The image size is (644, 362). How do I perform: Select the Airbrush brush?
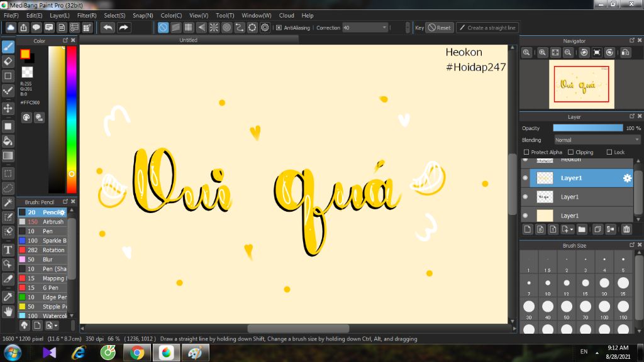(x=42, y=222)
